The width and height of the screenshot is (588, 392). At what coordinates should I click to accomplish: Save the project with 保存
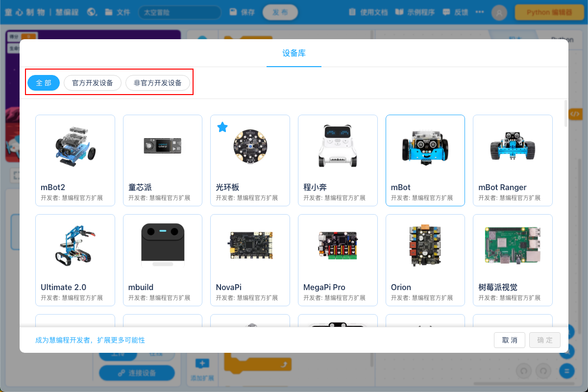tap(242, 12)
